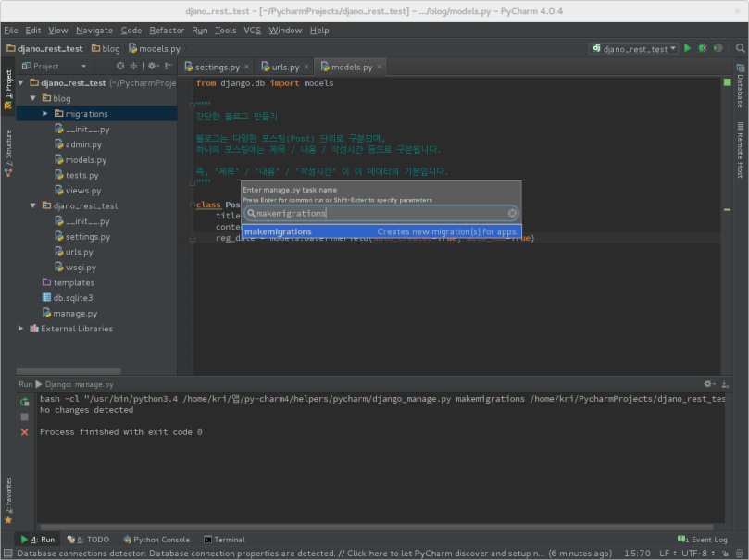Open Project panel settings gear
The width and height of the screenshot is (749, 560).
tap(153, 66)
